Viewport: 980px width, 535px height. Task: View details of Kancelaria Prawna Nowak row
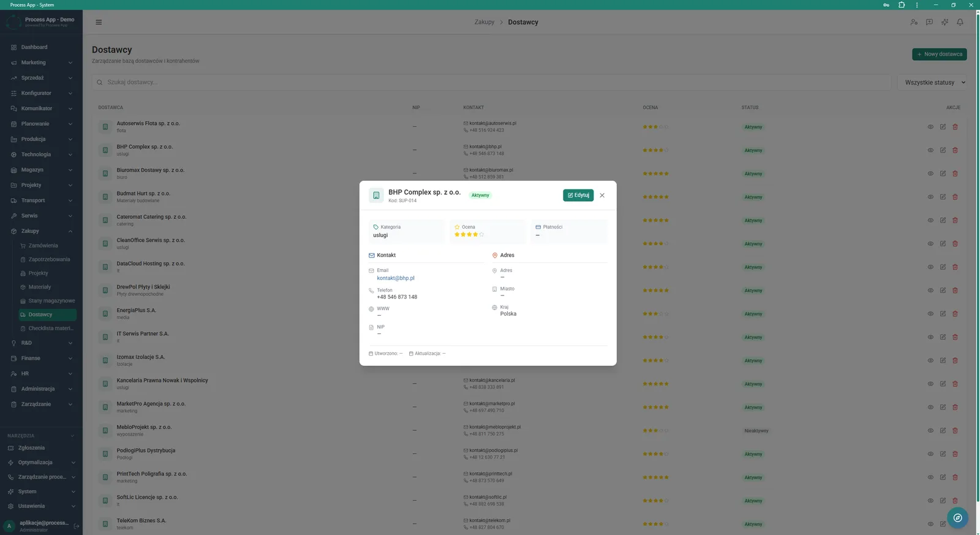pyautogui.click(x=930, y=384)
